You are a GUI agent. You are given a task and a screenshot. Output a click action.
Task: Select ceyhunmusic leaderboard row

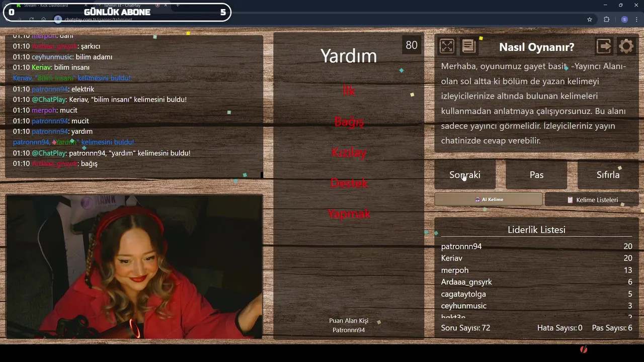pos(536,306)
